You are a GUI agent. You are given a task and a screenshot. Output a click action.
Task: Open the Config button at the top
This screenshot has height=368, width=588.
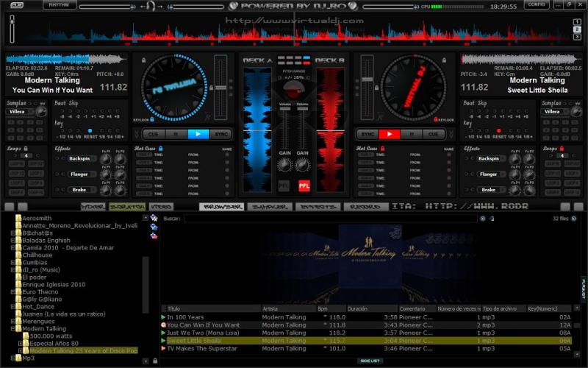tap(537, 4)
